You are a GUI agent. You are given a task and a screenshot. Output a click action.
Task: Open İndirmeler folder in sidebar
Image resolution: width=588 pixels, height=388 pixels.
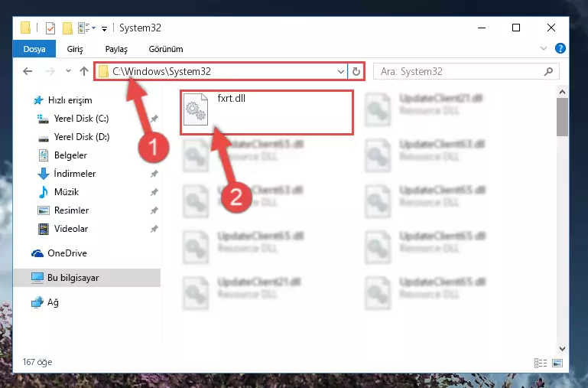(x=75, y=174)
